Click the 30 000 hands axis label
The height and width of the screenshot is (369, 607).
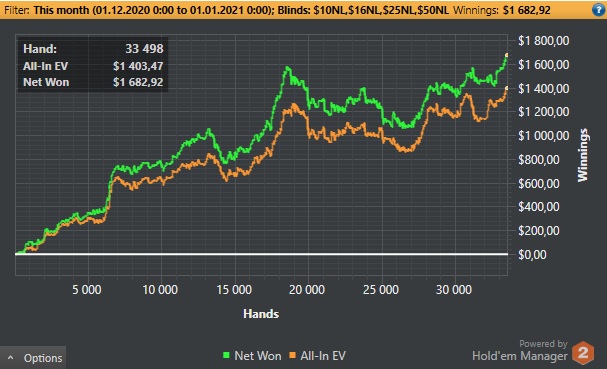[454, 290]
